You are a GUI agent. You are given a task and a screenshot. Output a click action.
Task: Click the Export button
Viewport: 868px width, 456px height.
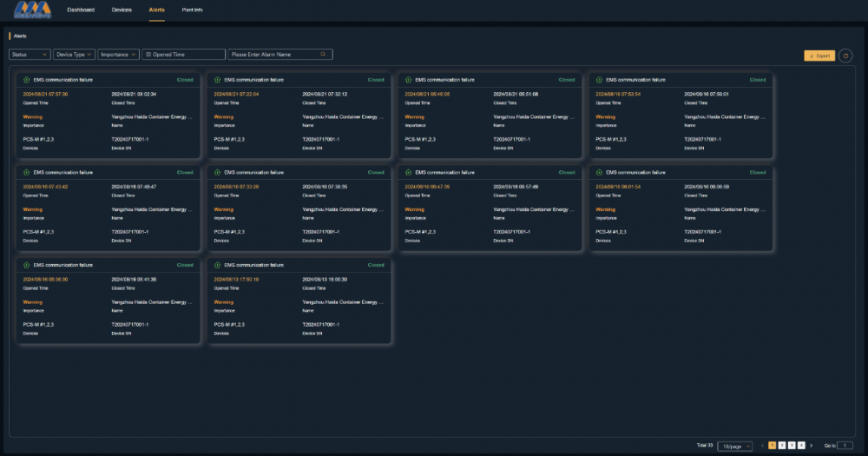click(x=819, y=56)
